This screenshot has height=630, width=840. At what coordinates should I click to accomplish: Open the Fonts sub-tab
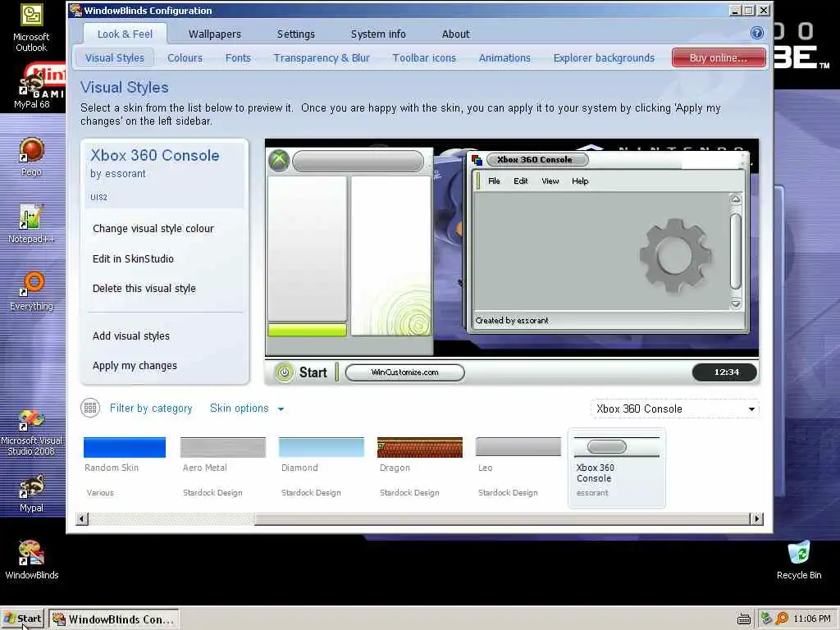click(x=238, y=58)
